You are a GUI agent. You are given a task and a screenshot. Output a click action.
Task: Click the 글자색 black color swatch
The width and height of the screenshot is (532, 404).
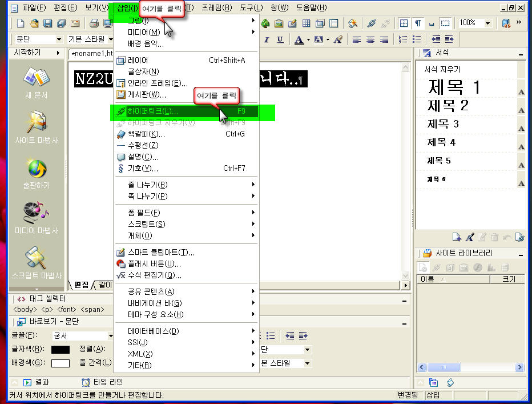pos(61,350)
